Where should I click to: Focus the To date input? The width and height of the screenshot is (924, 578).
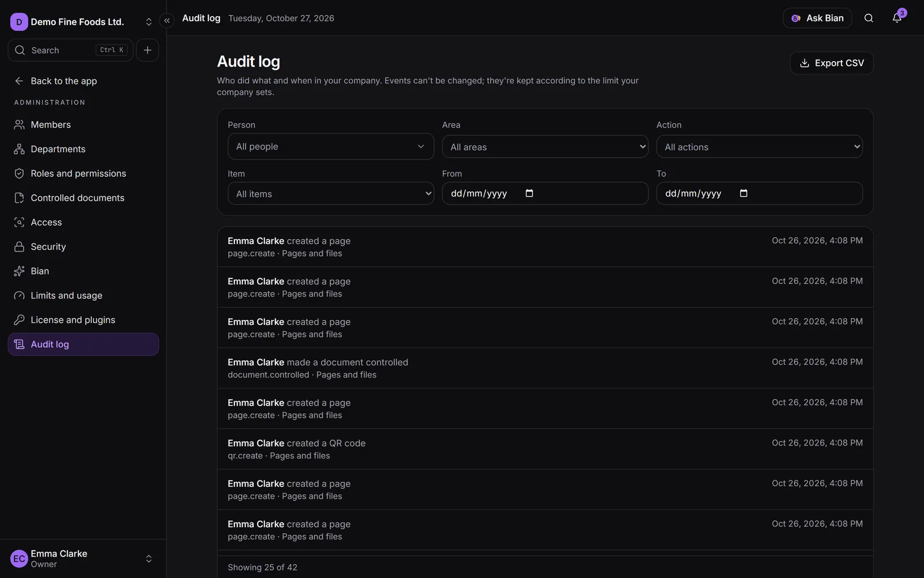[759, 193]
